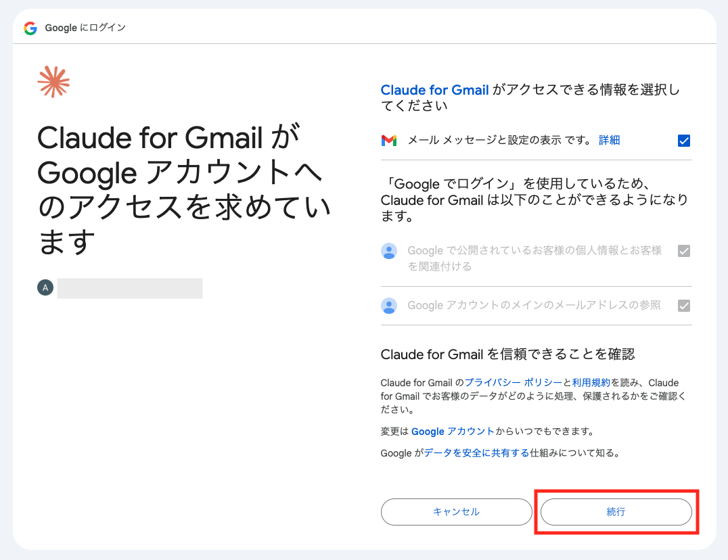Click the account avatar with letter A

coord(45,287)
